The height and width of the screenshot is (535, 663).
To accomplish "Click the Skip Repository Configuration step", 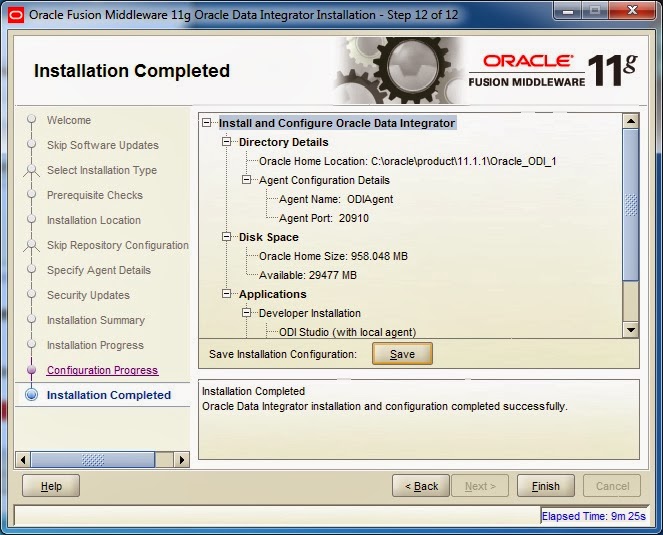I will click(118, 245).
